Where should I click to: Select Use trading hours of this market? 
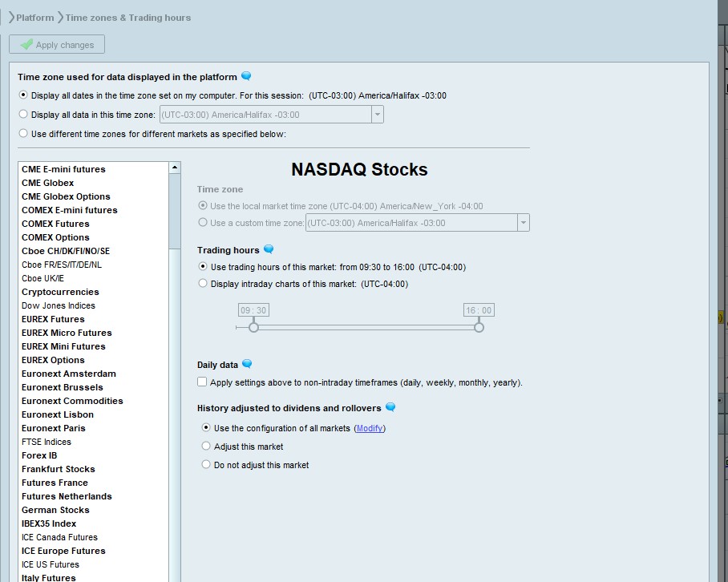[202, 267]
